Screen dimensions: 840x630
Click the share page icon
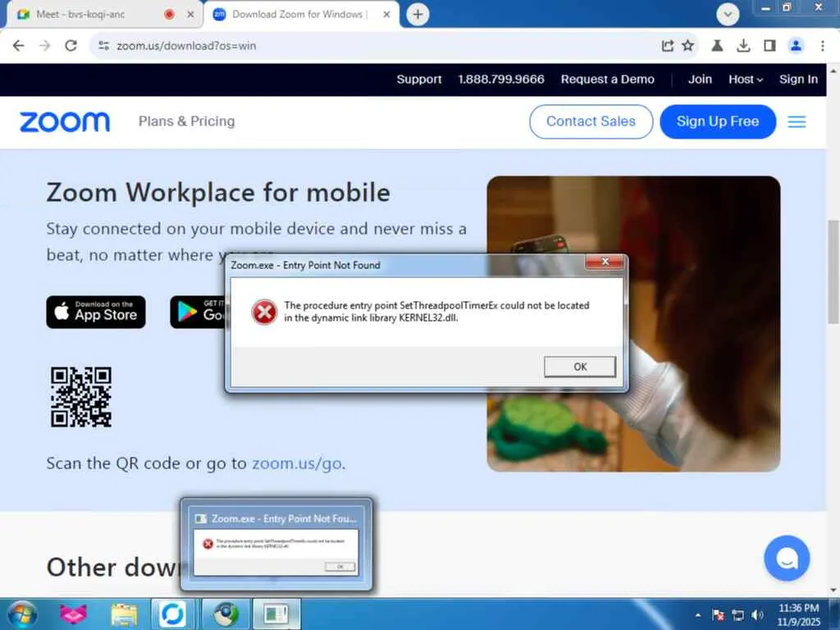click(668, 46)
